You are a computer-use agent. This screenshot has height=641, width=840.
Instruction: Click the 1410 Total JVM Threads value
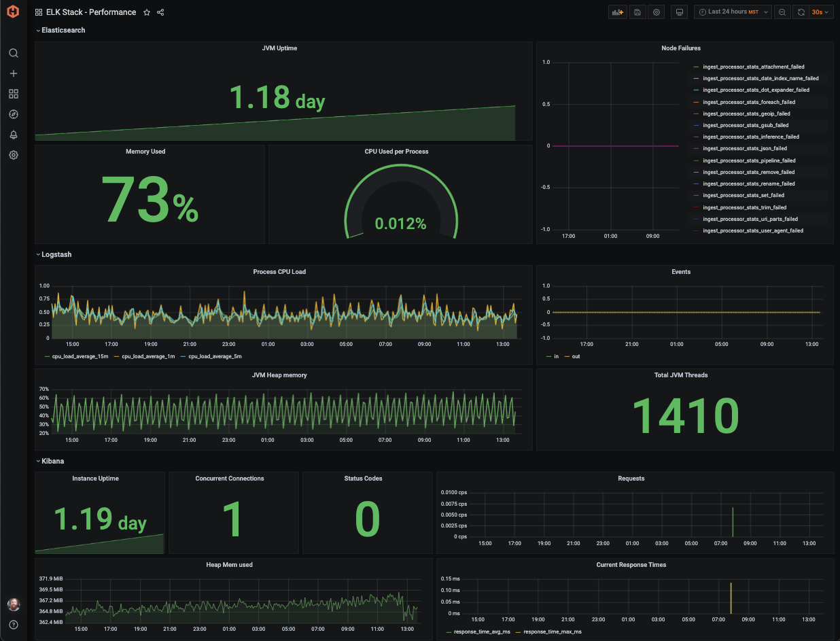coord(685,416)
